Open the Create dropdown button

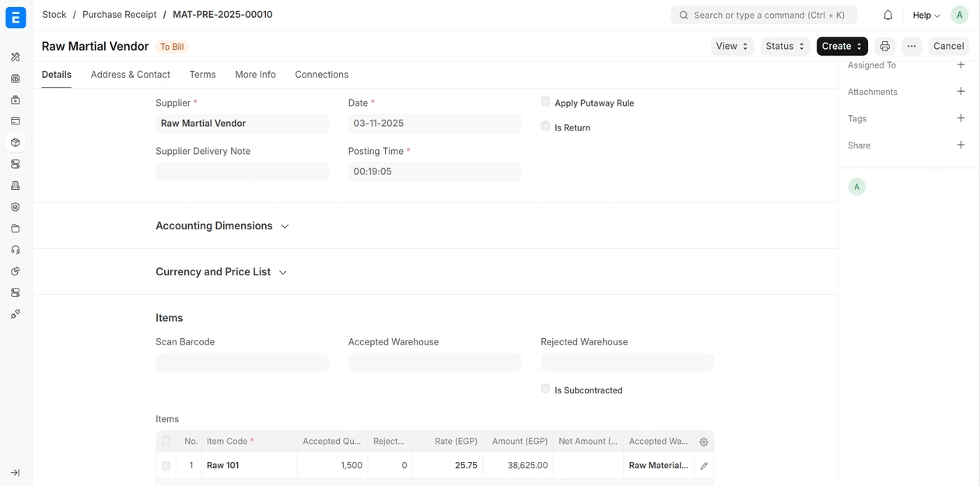[x=842, y=47]
